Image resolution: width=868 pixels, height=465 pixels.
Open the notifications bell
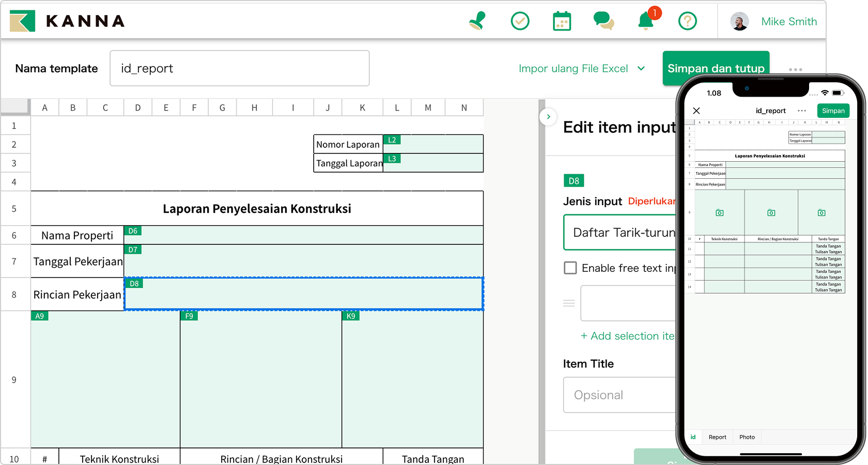pyautogui.click(x=646, y=21)
